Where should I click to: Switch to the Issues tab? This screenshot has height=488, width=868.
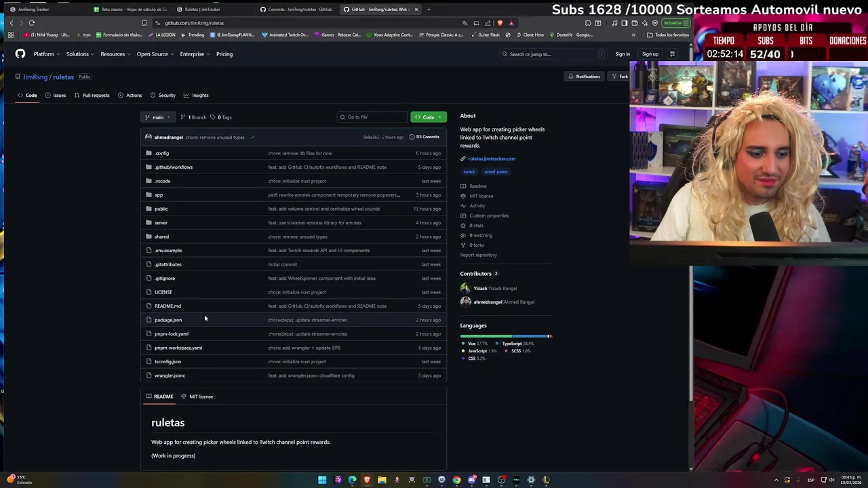tap(56, 95)
